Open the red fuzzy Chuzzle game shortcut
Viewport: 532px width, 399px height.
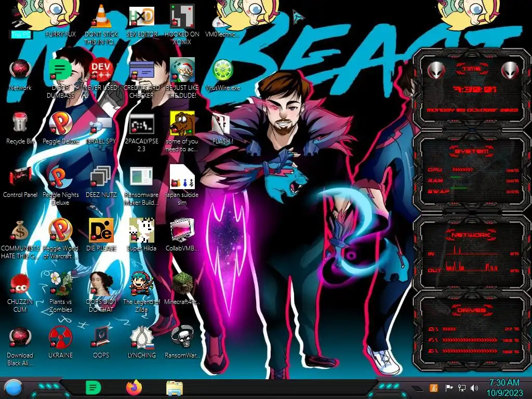(20, 284)
